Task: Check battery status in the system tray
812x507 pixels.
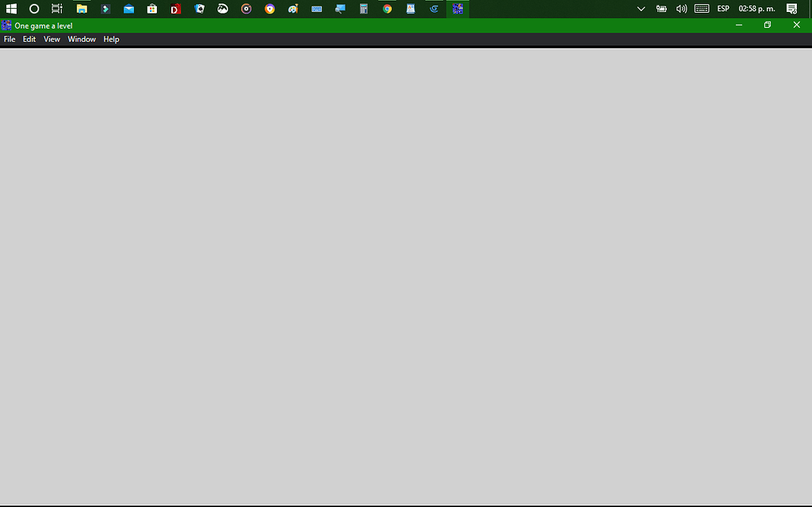Action: coord(661,9)
